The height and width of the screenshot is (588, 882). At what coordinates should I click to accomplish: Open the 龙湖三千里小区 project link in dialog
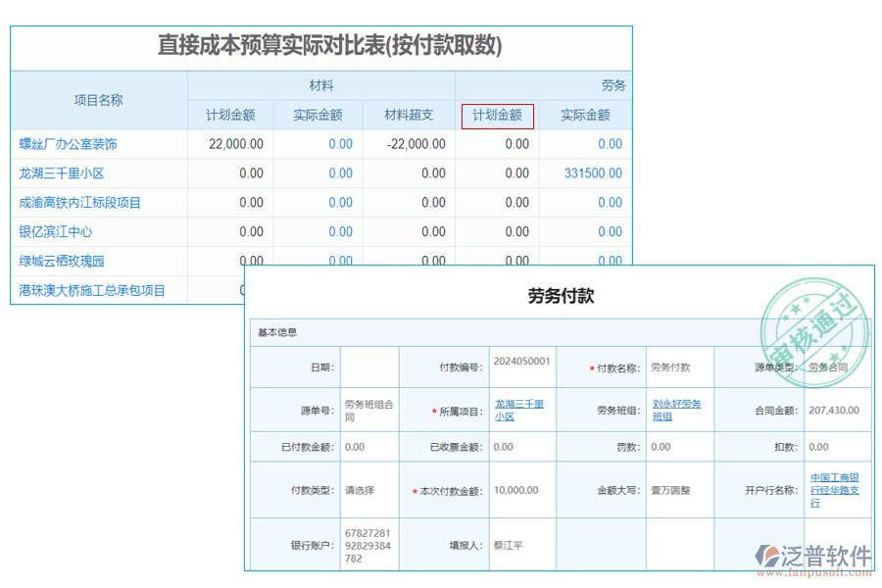[x=520, y=410]
